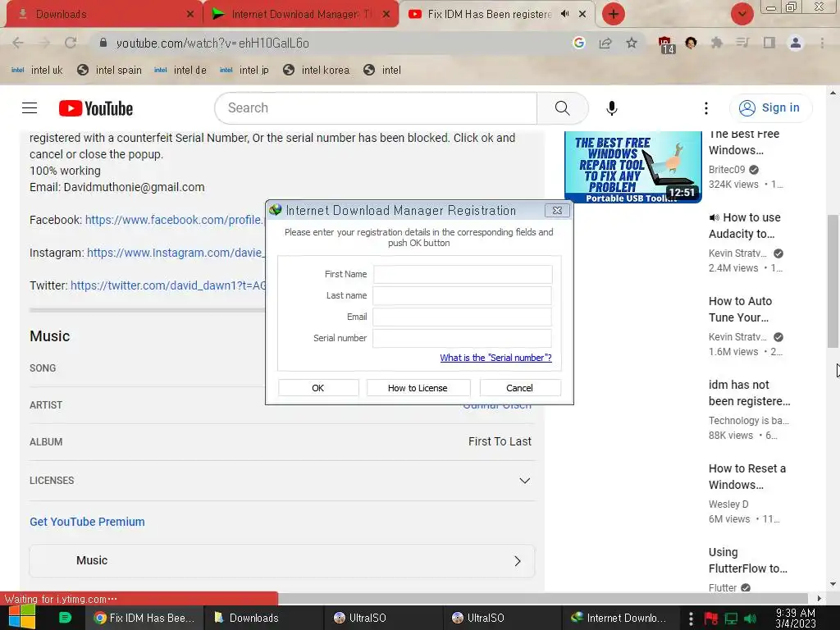Switch to Internet Download Manager tab

click(301, 14)
